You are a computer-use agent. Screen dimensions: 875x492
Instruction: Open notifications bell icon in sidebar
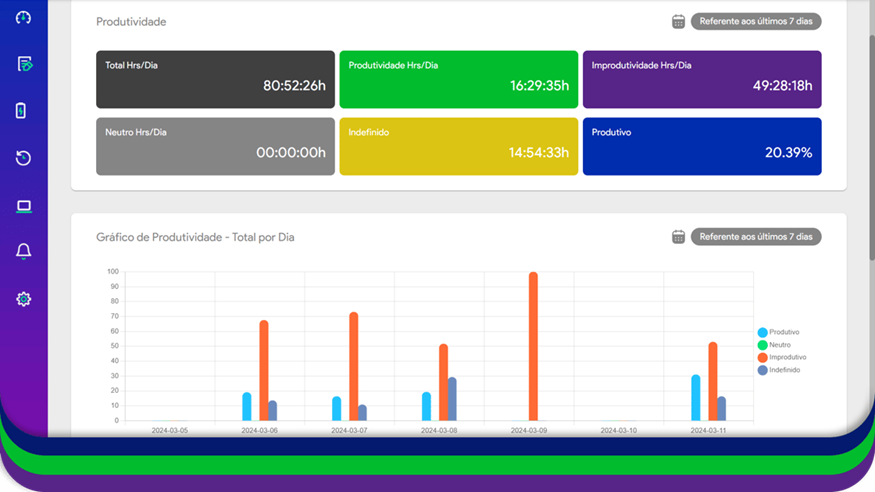pyautogui.click(x=24, y=252)
